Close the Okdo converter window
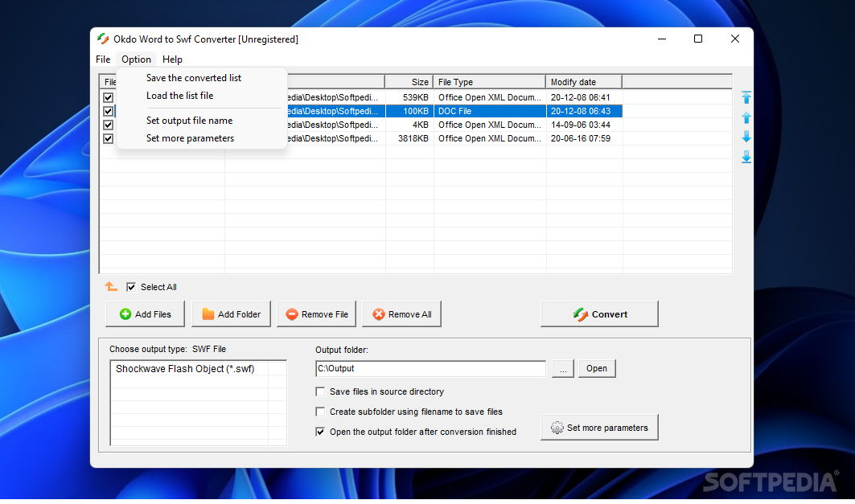The height and width of the screenshot is (504, 855). (735, 39)
